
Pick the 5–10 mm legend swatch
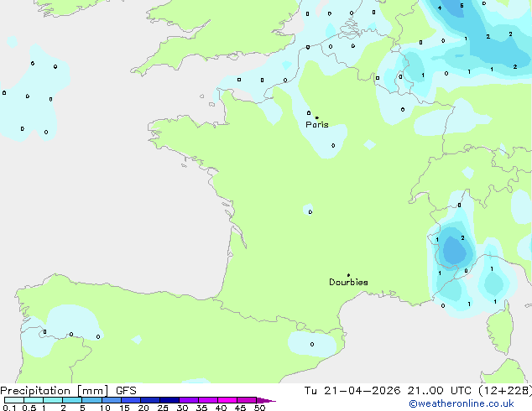tap(92, 400)
